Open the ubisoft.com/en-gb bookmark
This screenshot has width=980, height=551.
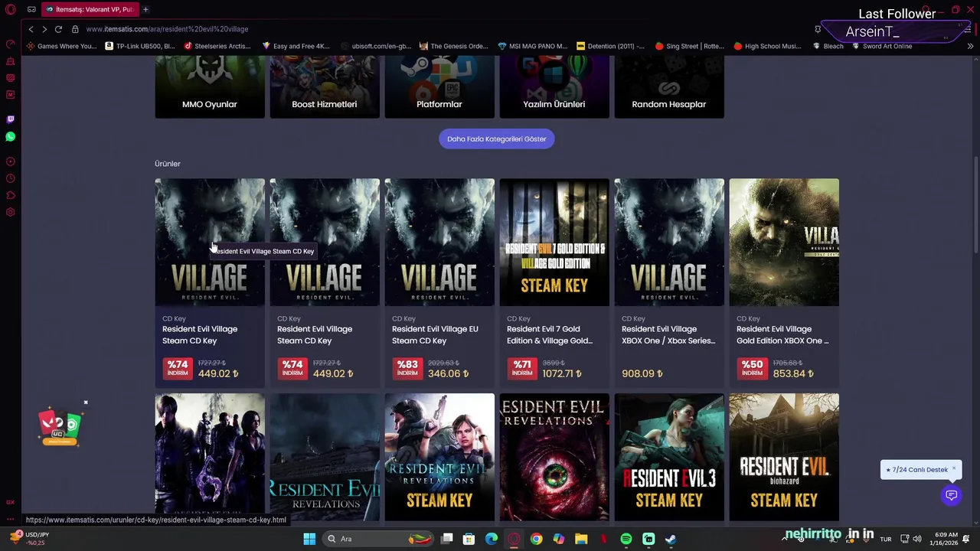(x=376, y=46)
